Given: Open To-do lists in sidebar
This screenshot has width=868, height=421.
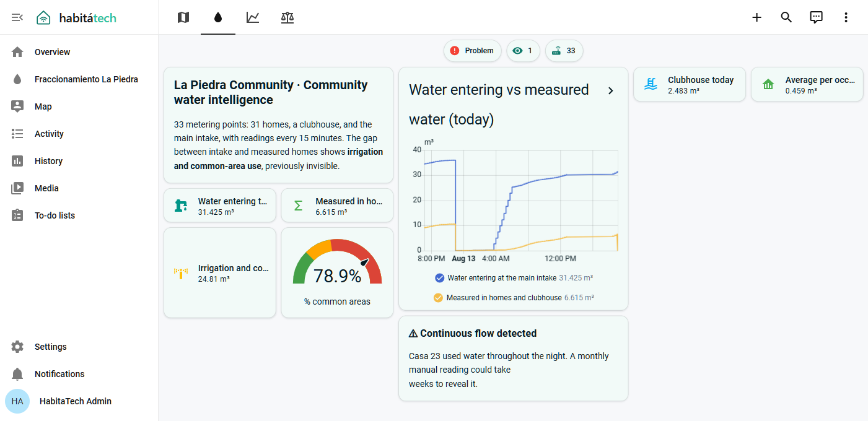Looking at the screenshot, I should tap(79, 215).
